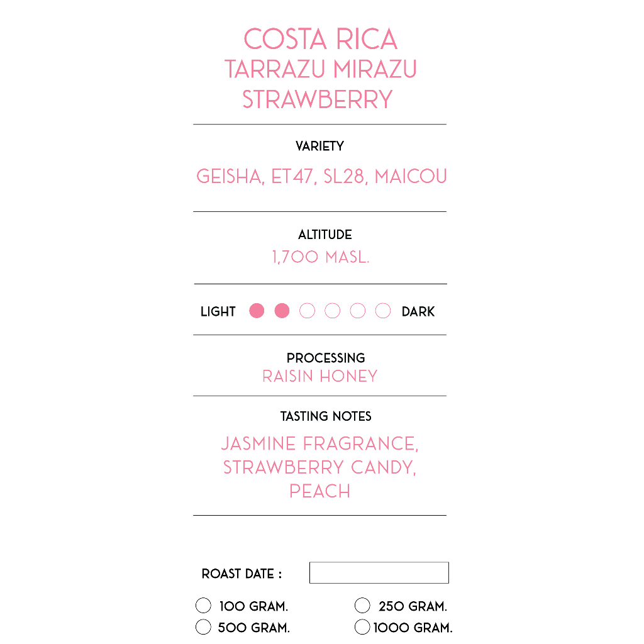
Task: Click the STRAWBERRY heading text
Action: pyautogui.click(x=318, y=99)
